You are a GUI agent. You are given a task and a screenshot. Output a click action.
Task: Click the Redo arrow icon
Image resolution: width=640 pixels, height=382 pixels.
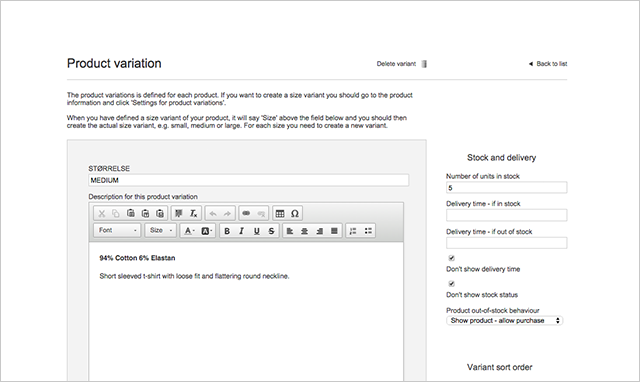tap(227, 213)
